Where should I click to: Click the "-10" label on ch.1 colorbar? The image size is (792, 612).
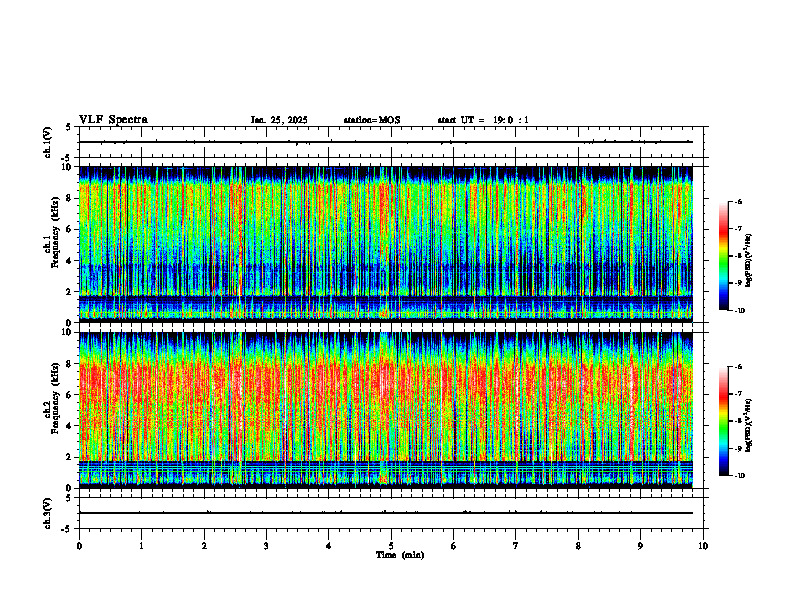(x=740, y=311)
